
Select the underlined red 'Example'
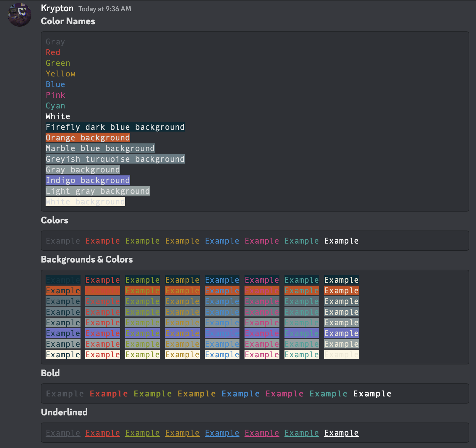pyautogui.click(x=103, y=433)
